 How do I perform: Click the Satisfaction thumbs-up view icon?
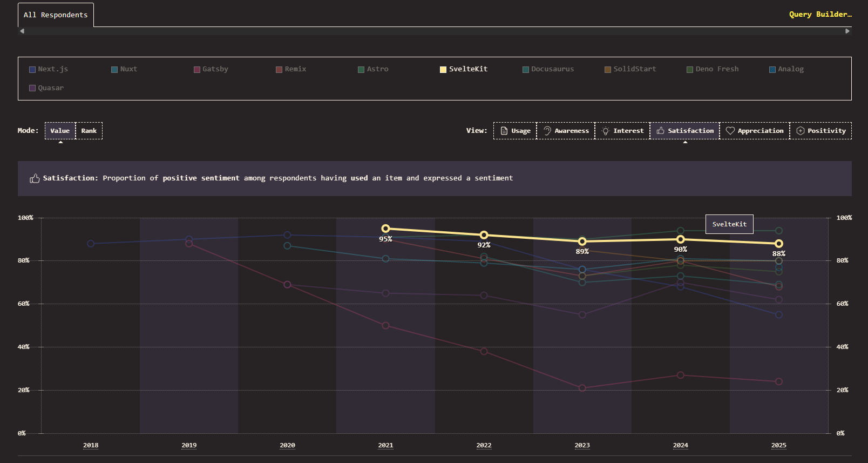[x=660, y=131]
